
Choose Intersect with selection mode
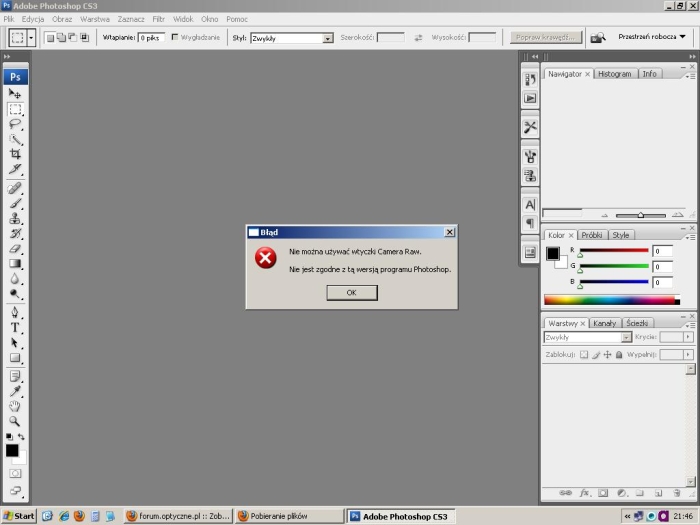click(x=84, y=38)
